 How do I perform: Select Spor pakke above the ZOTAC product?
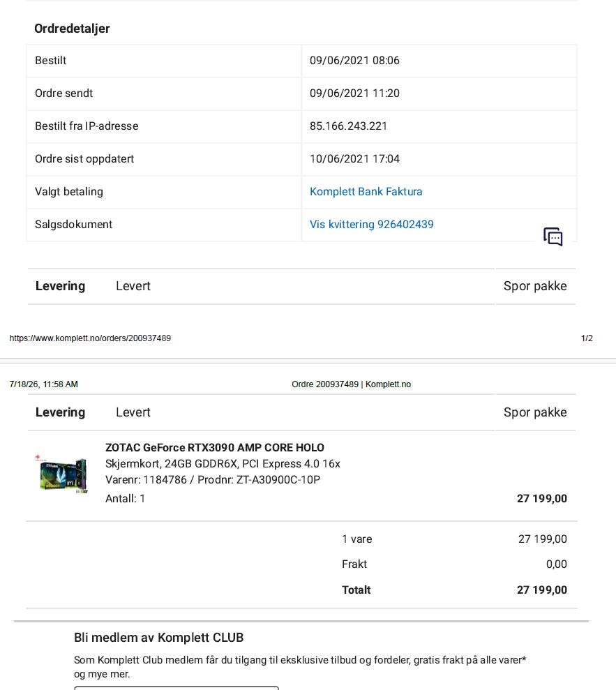pyautogui.click(x=535, y=412)
